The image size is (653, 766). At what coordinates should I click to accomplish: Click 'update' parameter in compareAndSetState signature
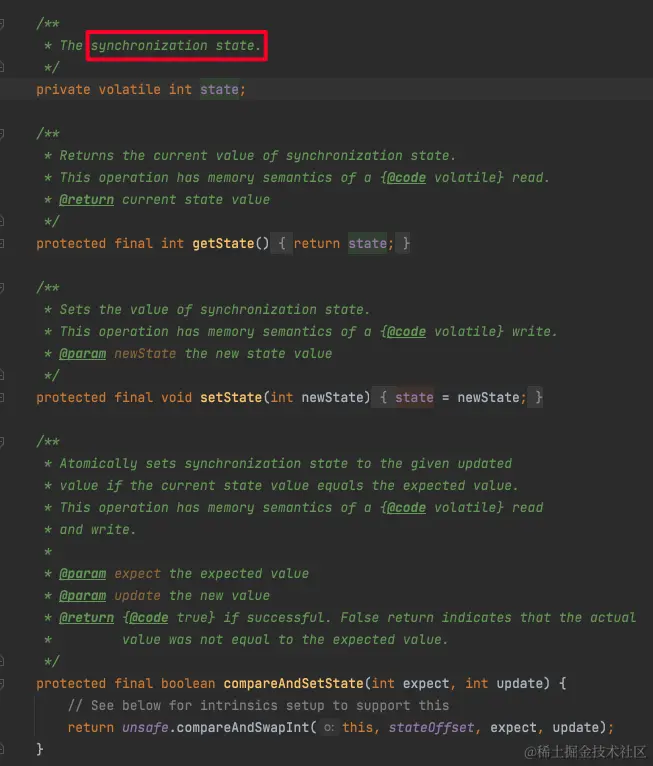pyautogui.click(x=520, y=683)
